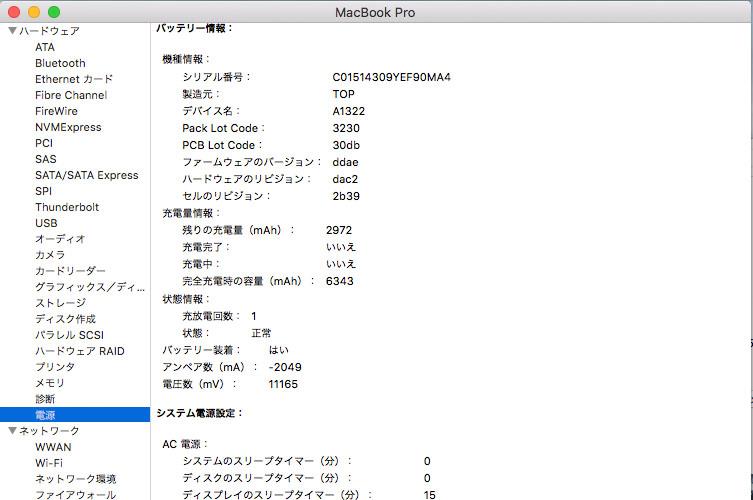Minimize window with yellow button
Screen dimensions: 753x500
pyautogui.click(x=34, y=12)
